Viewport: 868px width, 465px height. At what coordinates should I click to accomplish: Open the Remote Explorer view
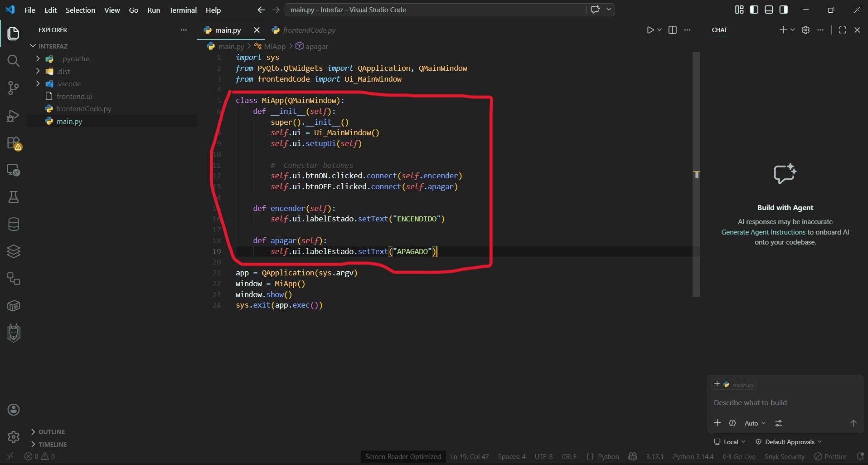tap(14, 170)
